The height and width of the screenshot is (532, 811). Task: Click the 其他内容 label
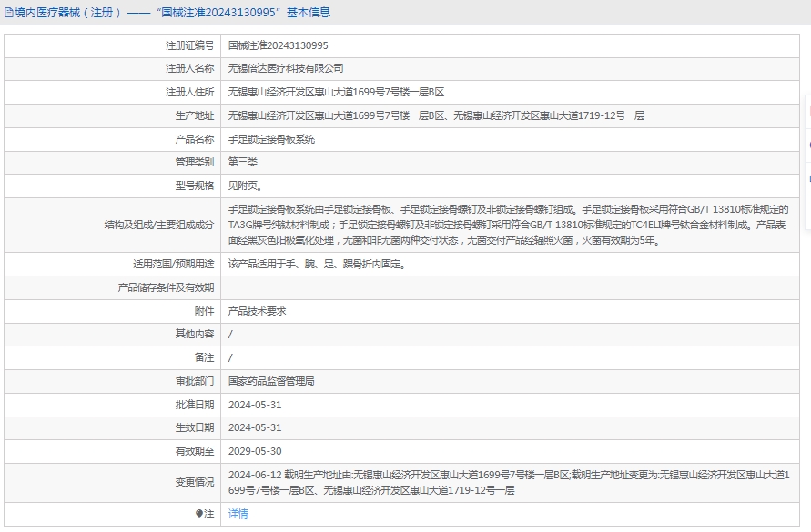tap(195, 334)
